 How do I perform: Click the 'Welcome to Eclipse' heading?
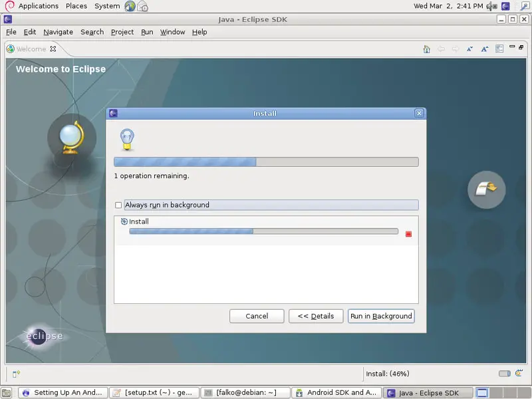(x=61, y=69)
